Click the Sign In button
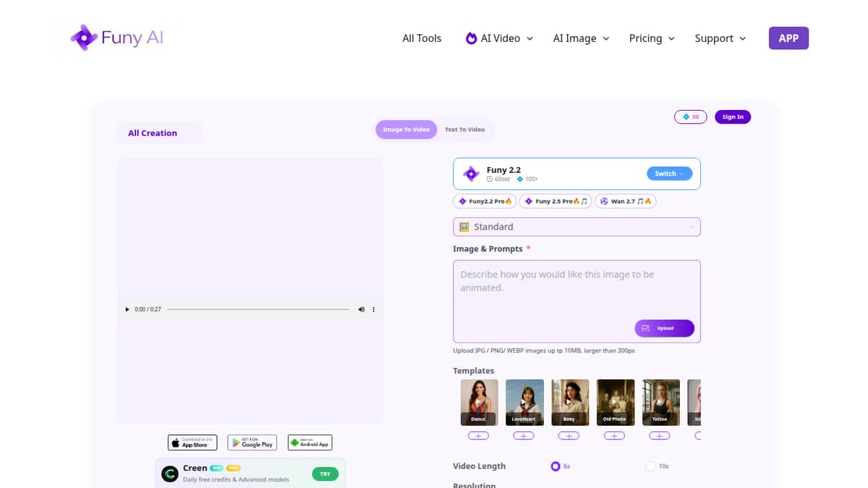This screenshot has height=488, width=868. tap(733, 117)
